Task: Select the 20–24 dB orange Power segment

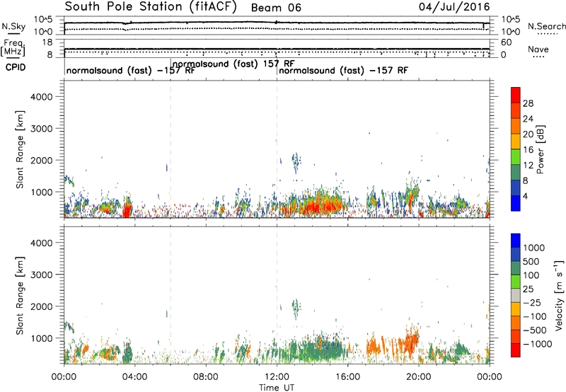Action: (516, 126)
